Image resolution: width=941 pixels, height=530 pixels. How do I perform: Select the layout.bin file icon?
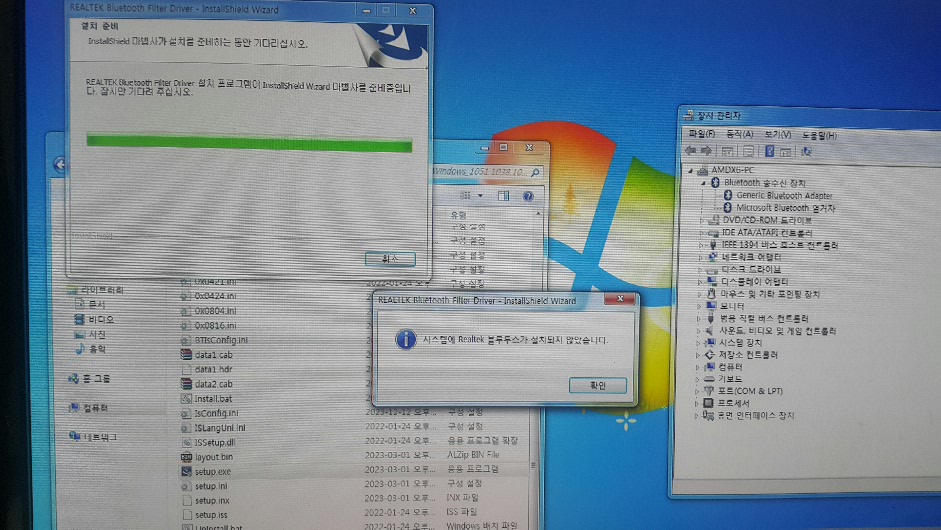point(186,457)
